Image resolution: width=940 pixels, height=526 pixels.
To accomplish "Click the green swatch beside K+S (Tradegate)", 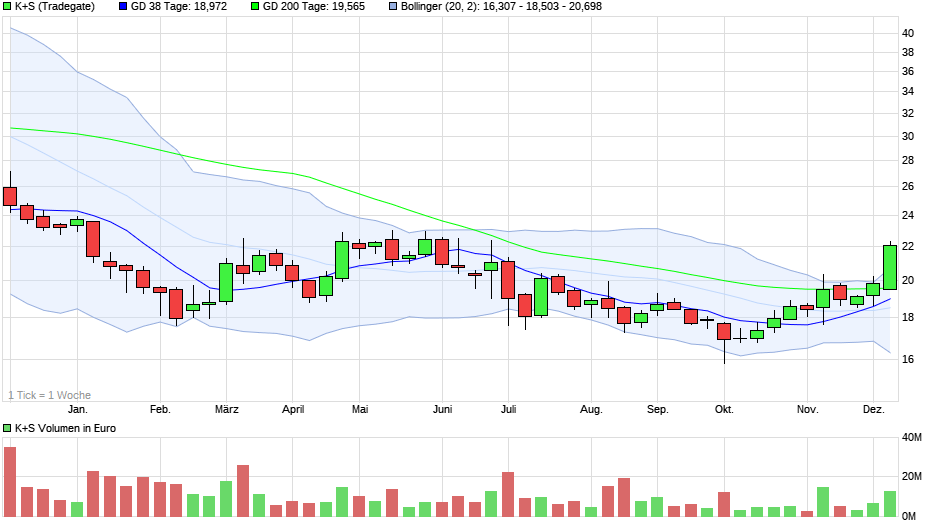I will coord(8,7).
